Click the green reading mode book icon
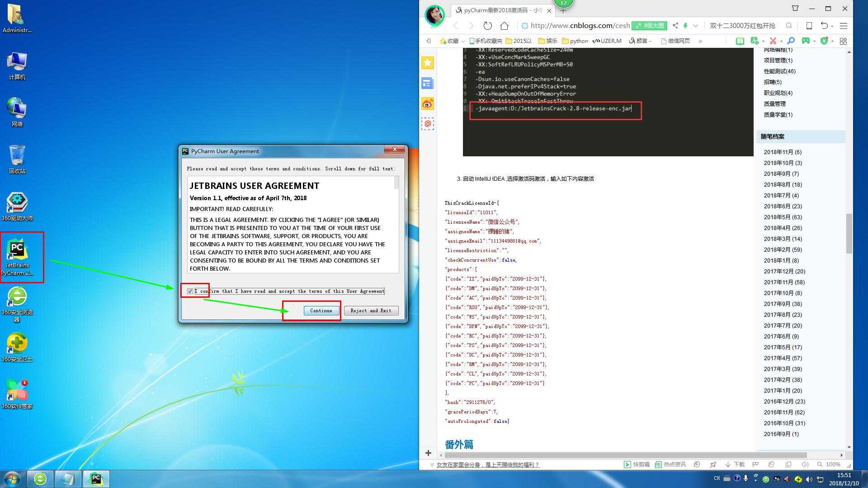Image resolution: width=868 pixels, height=488 pixels. click(x=740, y=41)
